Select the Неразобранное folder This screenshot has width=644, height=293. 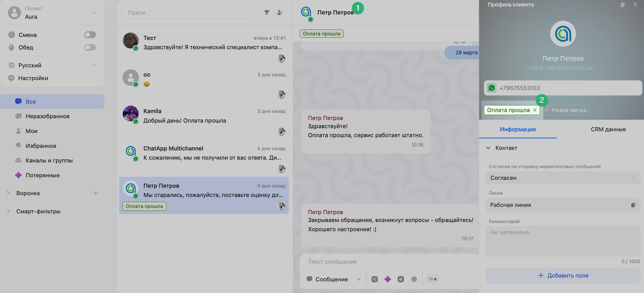(x=47, y=116)
